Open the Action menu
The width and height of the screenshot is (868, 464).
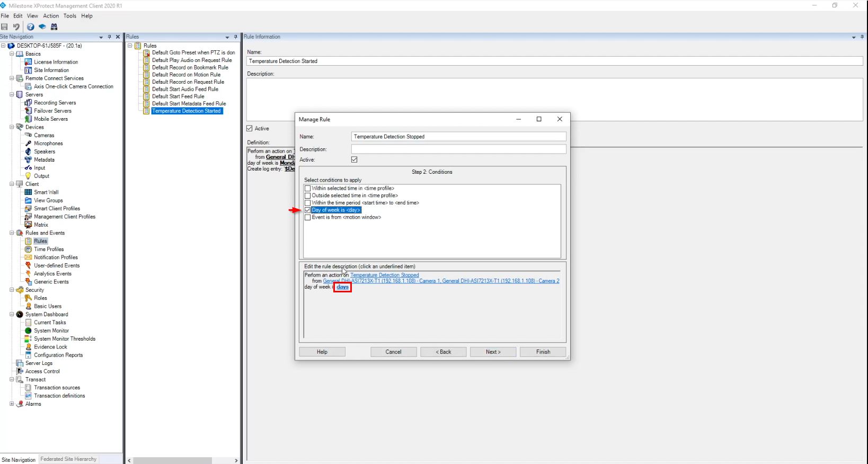point(51,16)
